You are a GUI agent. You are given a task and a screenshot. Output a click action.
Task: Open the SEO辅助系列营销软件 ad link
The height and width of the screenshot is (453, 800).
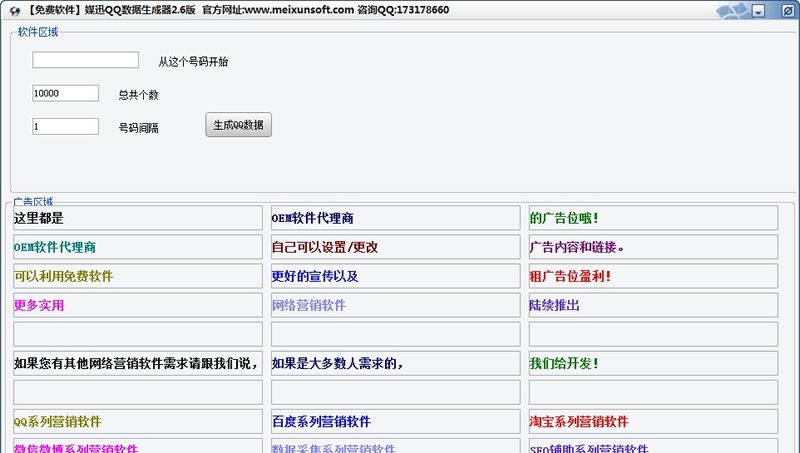click(x=654, y=446)
